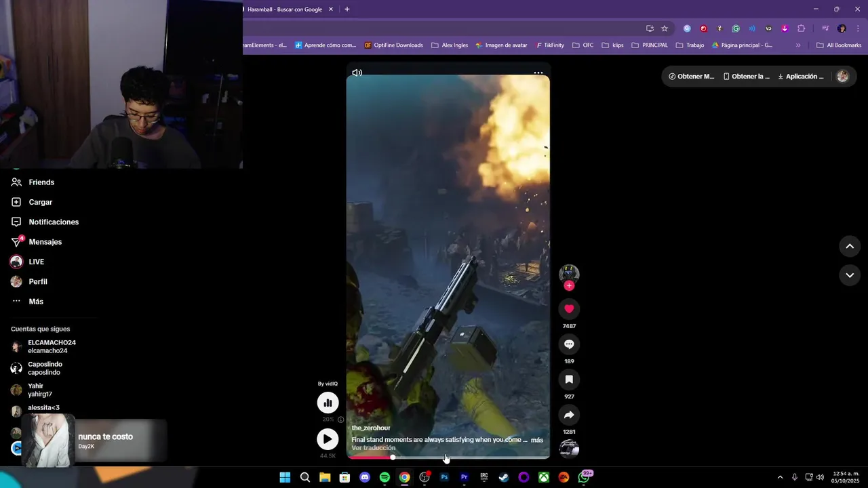Click the "nunca te costo" song overlay
Image resolution: width=868 pixels, height=488 pixels.
click(95, 440)
